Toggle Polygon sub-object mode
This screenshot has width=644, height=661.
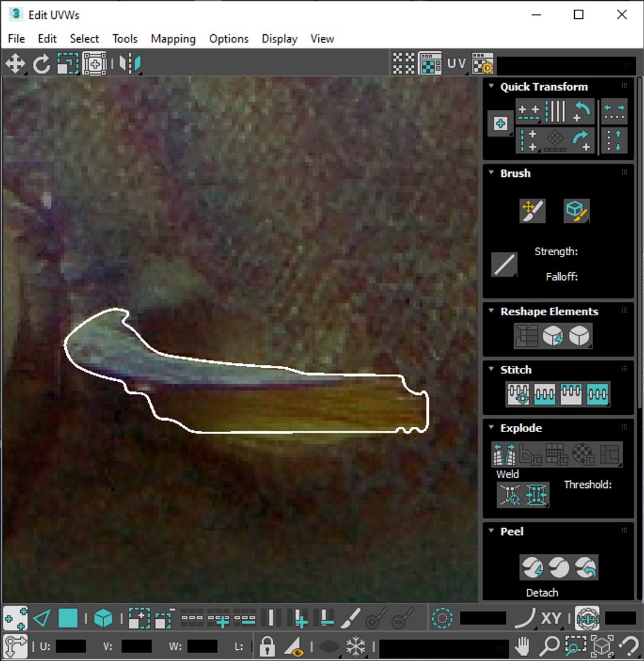[68, 618]
